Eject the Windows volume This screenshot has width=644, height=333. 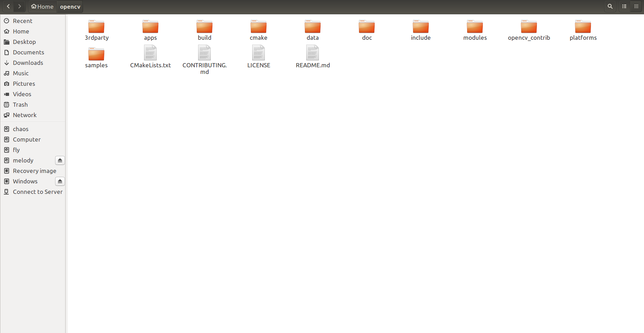click(60, 181)
